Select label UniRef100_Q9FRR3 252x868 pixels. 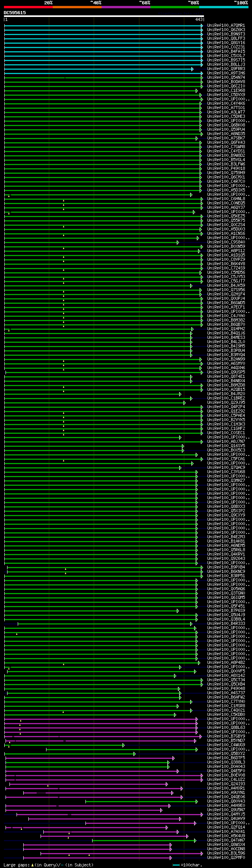point(226,69)
